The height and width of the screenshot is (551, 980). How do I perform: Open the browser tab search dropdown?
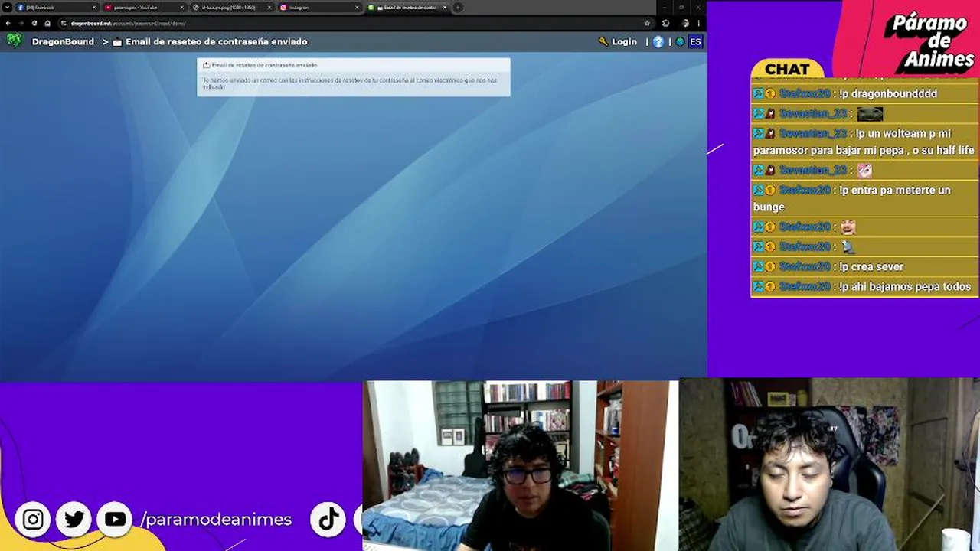tap(7, 8)
